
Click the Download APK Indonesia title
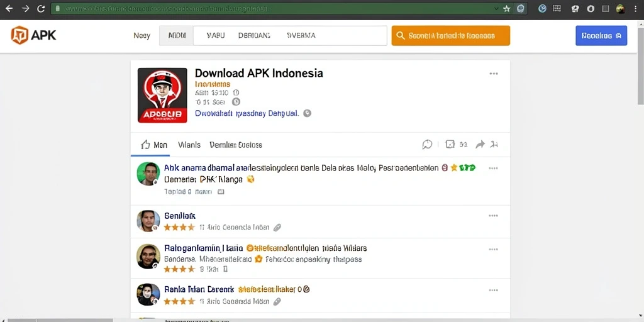[258, 73]
